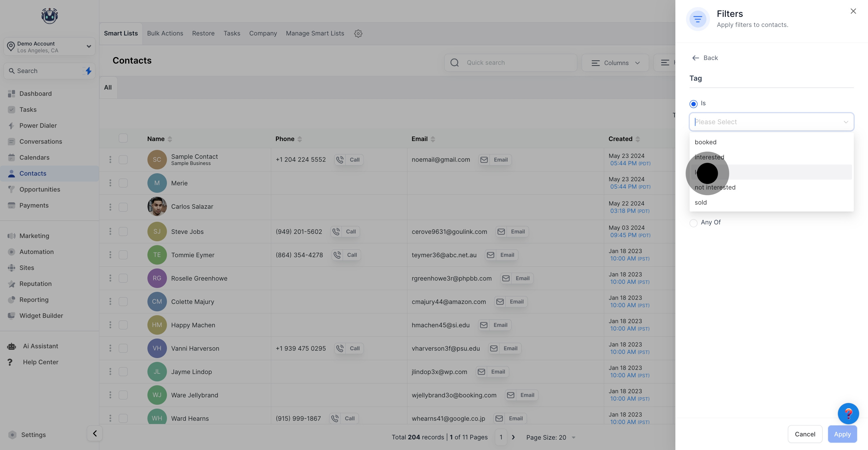Open the Ai Assistant from the sidebar
Image resolution: width=868 pixels, height=450 pixels.
click(x=40, y=346)
